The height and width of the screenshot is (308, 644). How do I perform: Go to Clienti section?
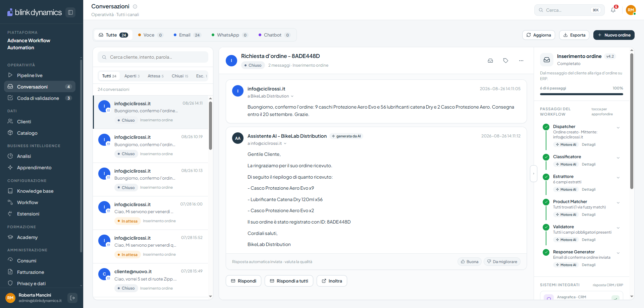[40, 122]
